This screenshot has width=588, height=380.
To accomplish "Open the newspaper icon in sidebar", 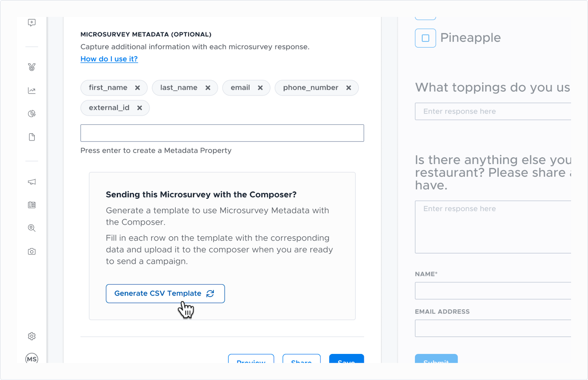I will coord(32,205).
